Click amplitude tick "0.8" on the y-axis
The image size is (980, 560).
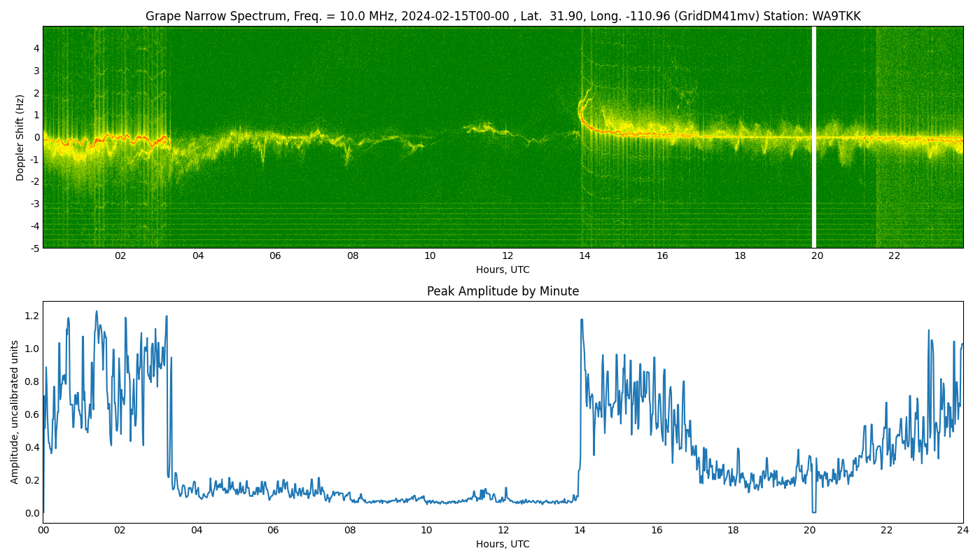[x=32, y=381]
